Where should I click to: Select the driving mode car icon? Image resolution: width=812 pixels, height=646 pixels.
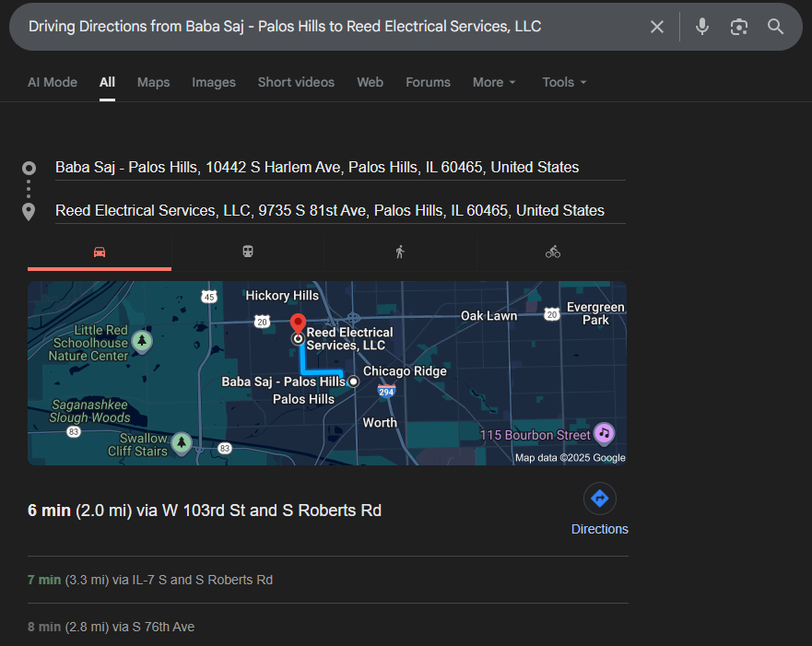click(x=100, y=252)
